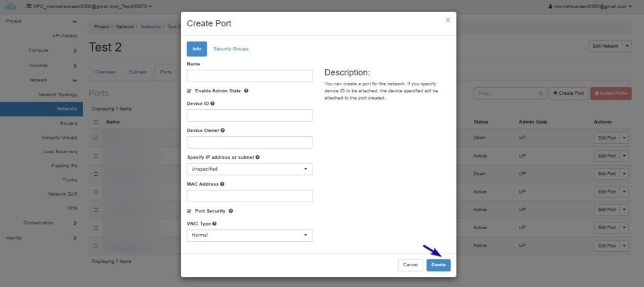This screenshot has height=287, width=644.
Task: Show the Port Security help tooltip icon
Action: pos(231,211)
